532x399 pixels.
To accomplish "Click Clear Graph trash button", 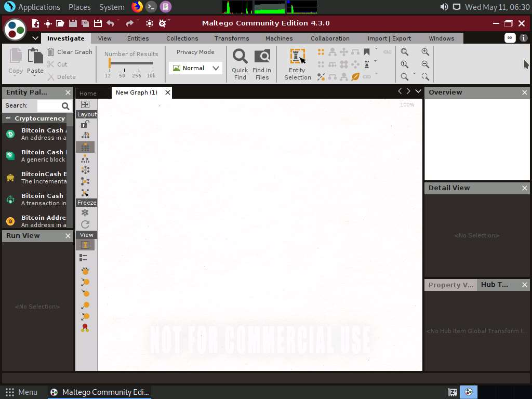I will [70, 52].
